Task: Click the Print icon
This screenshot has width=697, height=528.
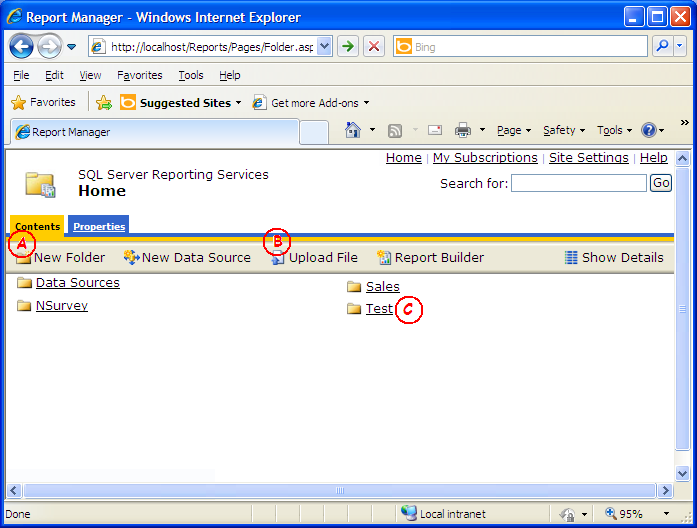Action: 463,130
